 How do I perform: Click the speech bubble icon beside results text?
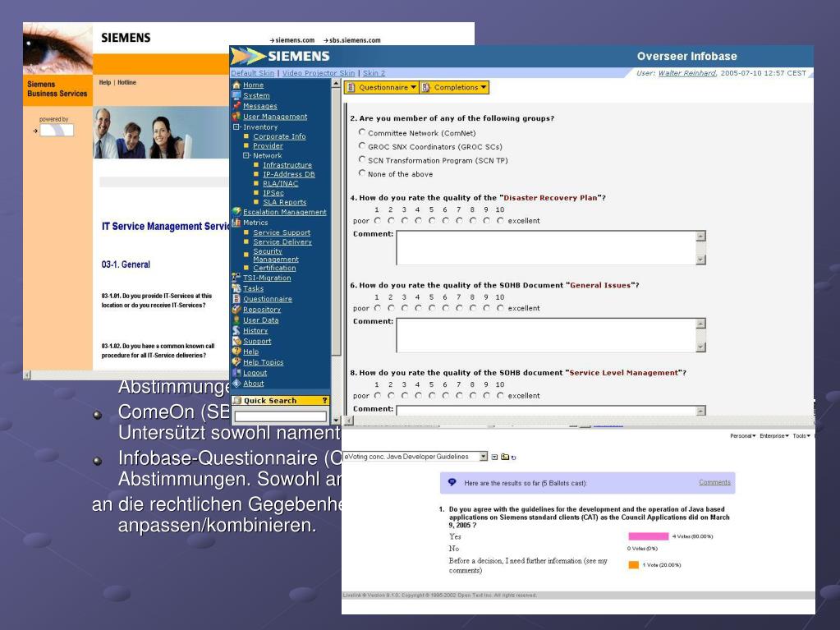coord(452,482)
